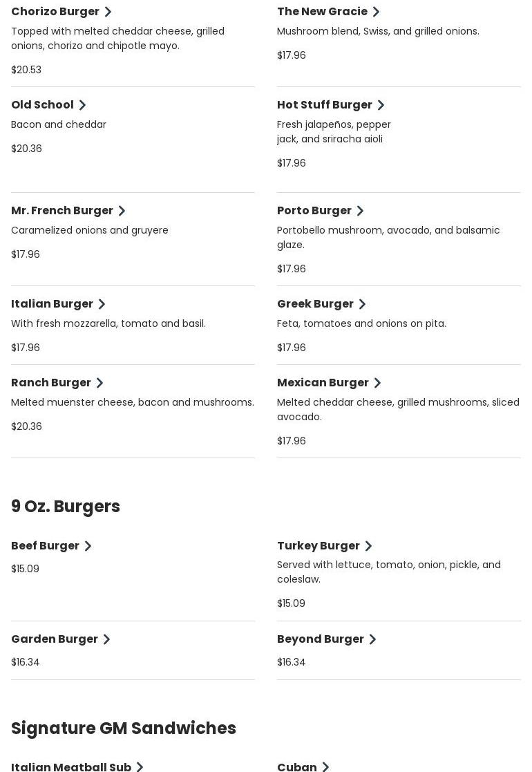Select the Beef Burger title
The width and height of the screenshot is (532, 772).
(45, 546)
